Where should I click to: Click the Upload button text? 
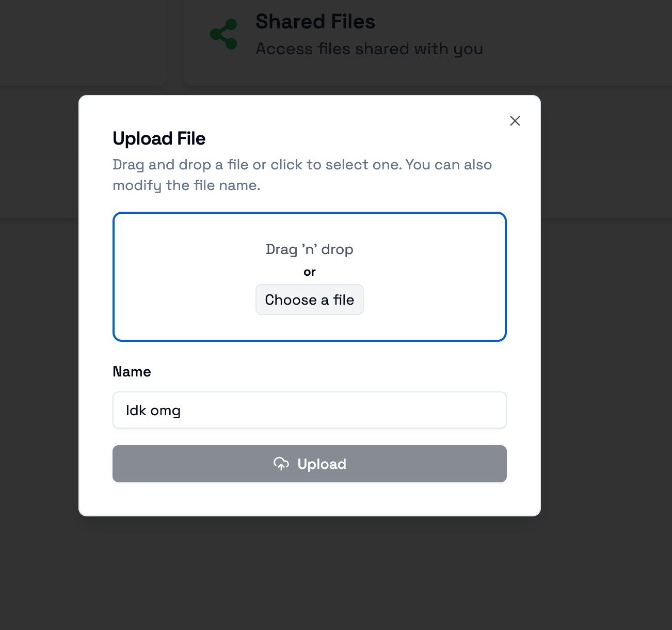(322, 464)
